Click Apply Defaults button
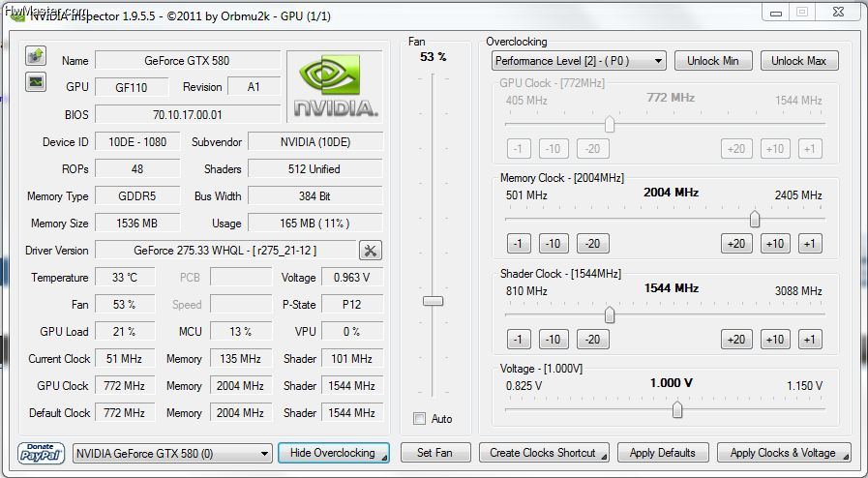Screen dimensions: 868x478 pos(663,453)
